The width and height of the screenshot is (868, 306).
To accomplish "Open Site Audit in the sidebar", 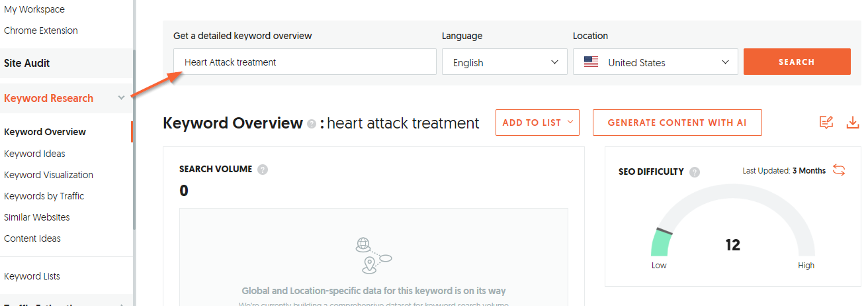I will pyautogui.click(x=27, y=64).
